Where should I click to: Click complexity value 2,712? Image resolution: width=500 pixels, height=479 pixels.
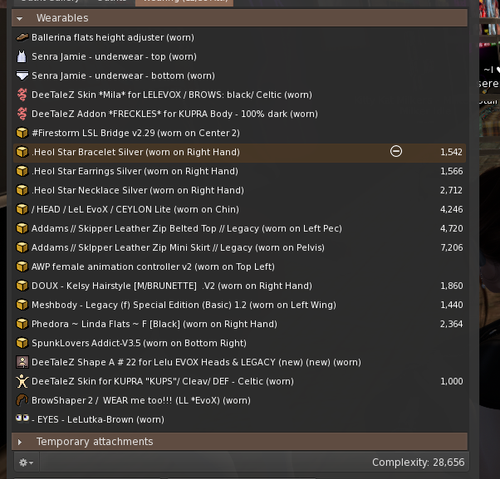pos(451,190)
